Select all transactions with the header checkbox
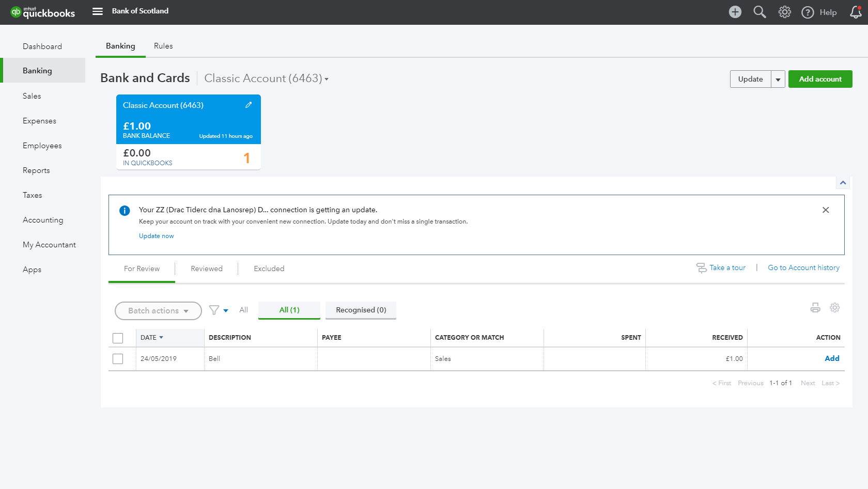 pos(118,338)
